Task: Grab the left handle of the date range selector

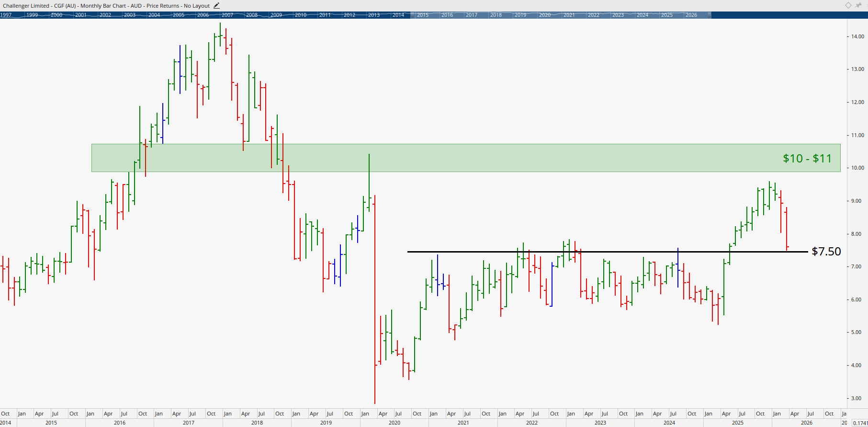Action: (x=412, y=15)
